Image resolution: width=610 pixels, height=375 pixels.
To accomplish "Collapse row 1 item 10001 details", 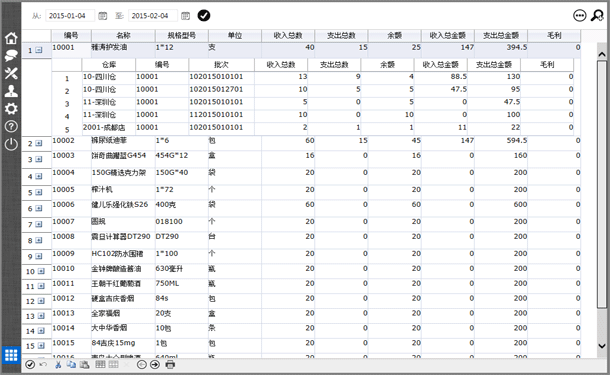I will click(x=39, y=50).
